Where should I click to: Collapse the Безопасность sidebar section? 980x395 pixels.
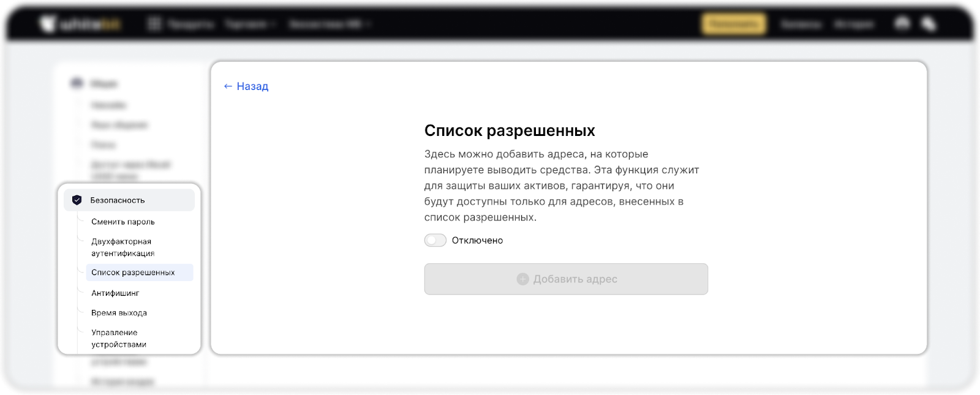click(129, 200)
